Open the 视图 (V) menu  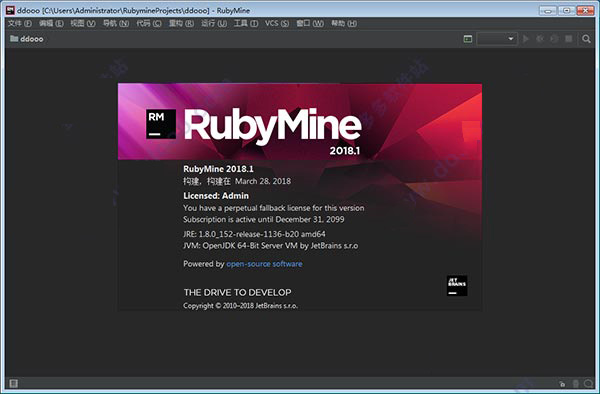click(x=83, y=23)
